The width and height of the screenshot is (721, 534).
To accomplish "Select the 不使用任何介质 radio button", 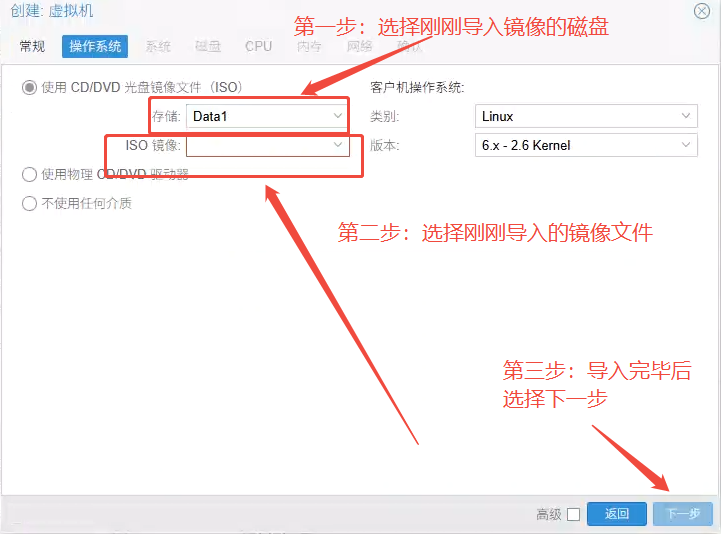I will (x=29, y=204).
